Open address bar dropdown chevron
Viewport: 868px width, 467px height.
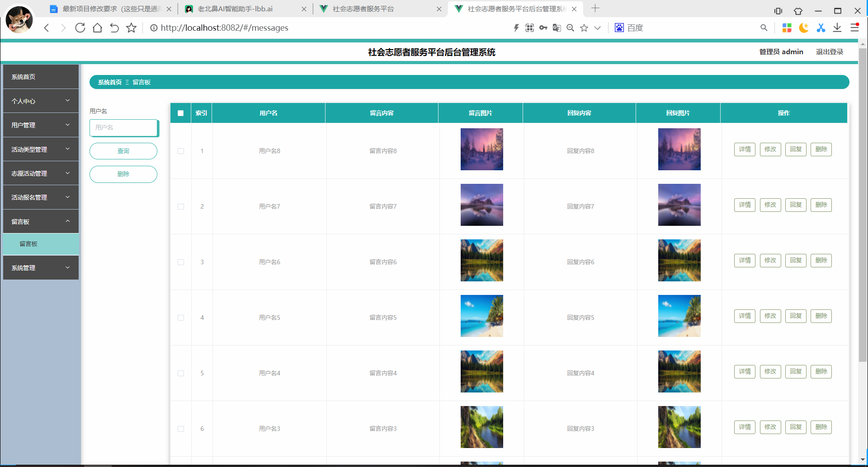(x=597, y=28)
